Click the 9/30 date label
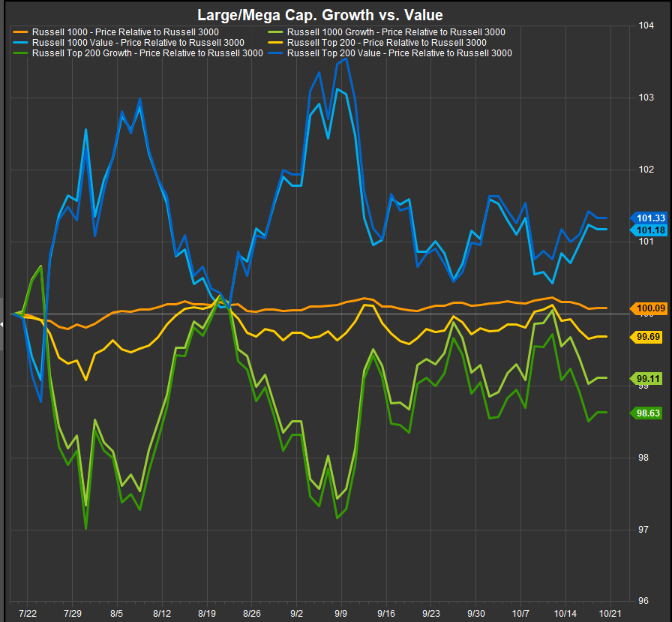The image size is (672, 622). click(476, 614)
